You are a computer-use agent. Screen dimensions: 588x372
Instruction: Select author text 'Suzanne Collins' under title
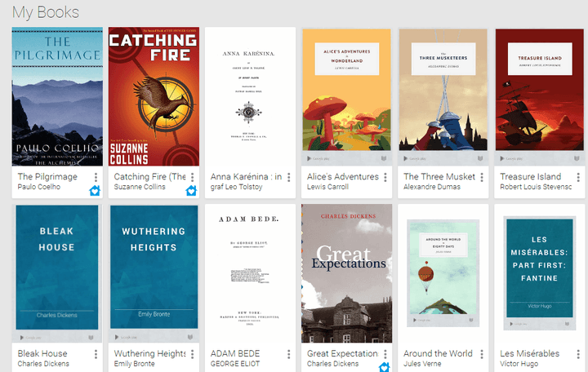[140, 187]
